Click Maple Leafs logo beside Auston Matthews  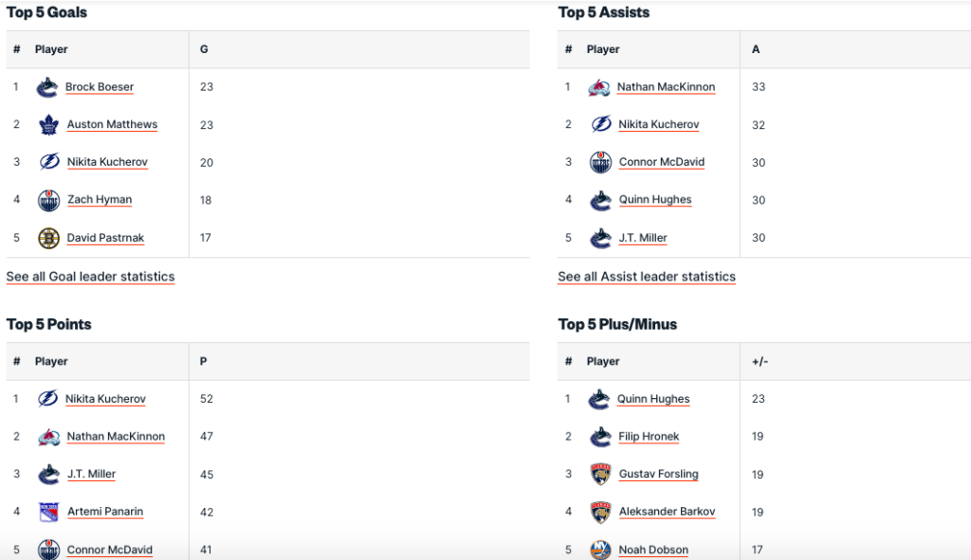[48, 125]
